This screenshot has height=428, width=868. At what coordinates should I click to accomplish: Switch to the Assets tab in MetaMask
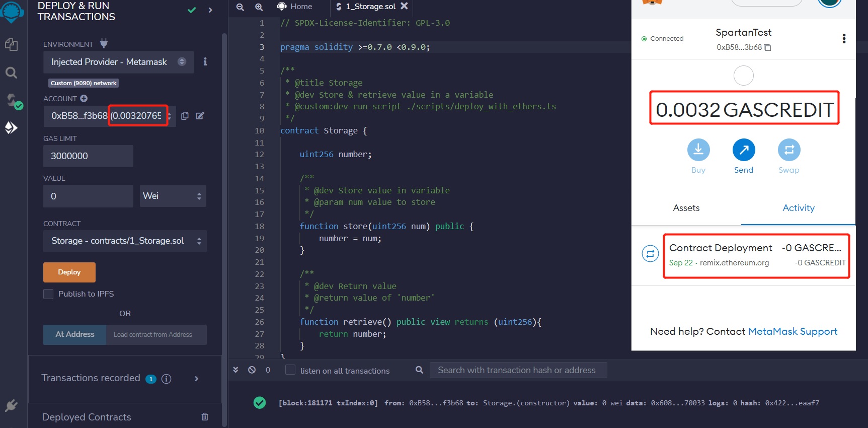(686, 208)
